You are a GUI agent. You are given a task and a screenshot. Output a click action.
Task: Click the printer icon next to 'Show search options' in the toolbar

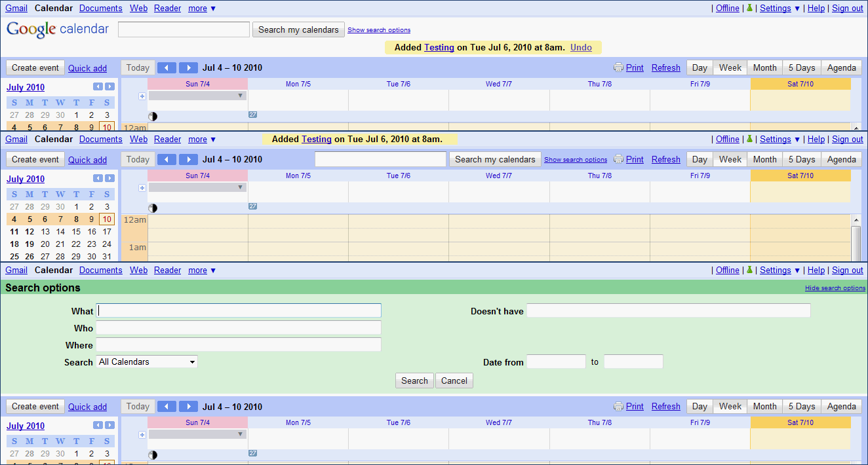pyautogui.click(x=618, y=159)
